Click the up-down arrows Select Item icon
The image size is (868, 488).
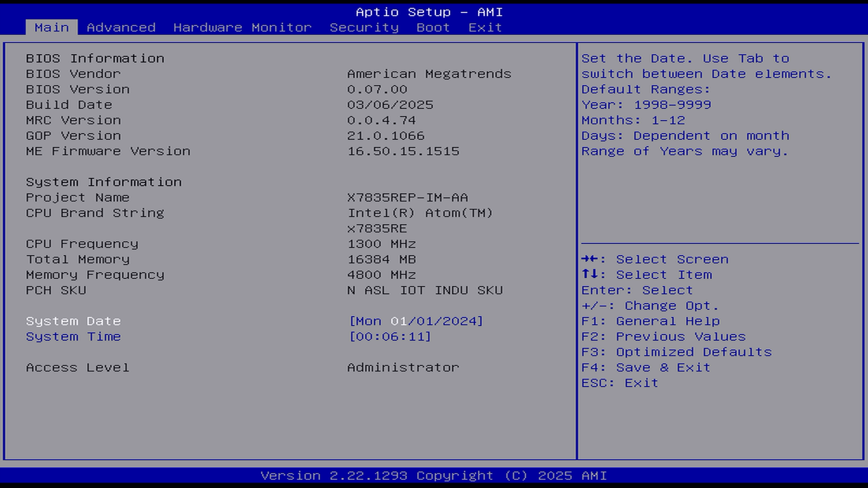click(590, 274)
